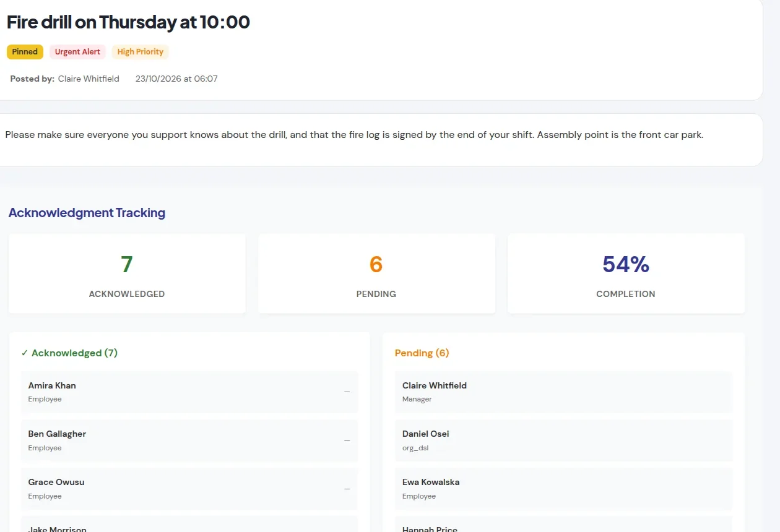Screen dimensions: 780x532
Task: Select Claire Whitfield Manager in pending list
Action: pyautogui.click(x=563, y=392)
